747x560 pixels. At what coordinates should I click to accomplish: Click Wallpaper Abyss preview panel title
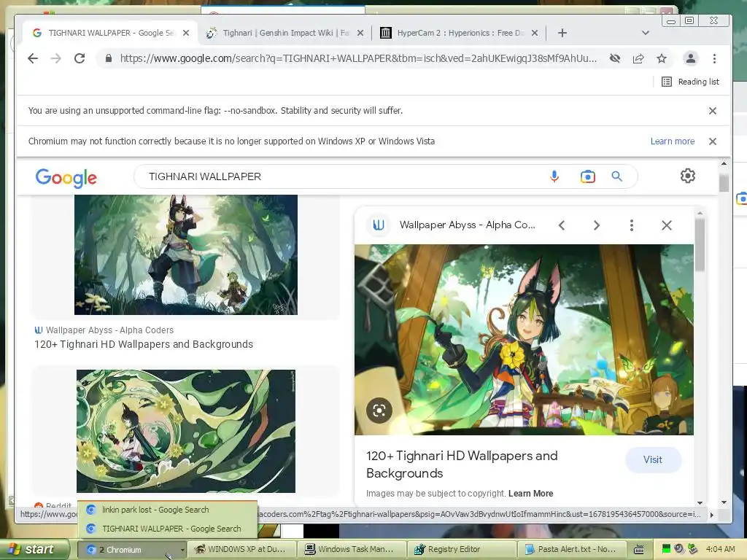click(467, 225)
